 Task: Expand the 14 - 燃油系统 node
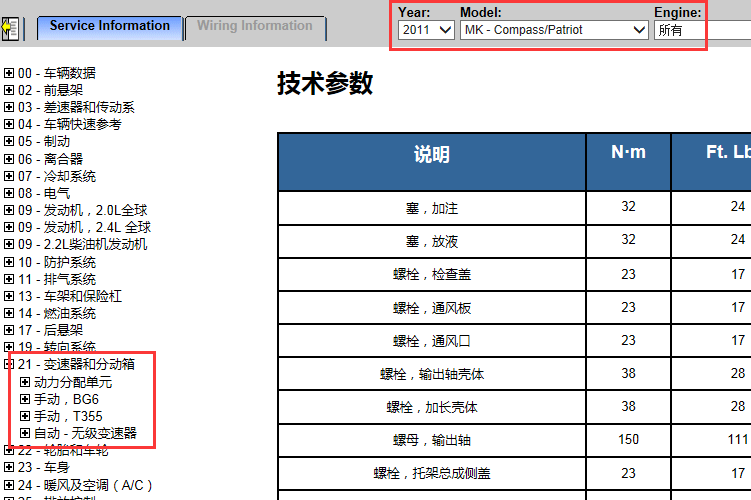click(9, 313)
